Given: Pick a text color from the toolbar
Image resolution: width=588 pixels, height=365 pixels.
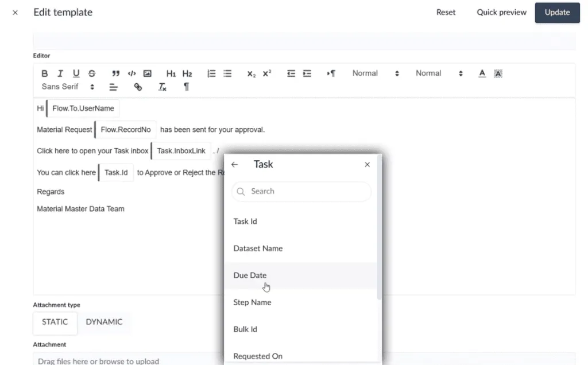Looking at the screenshot, I should point(482,73).
